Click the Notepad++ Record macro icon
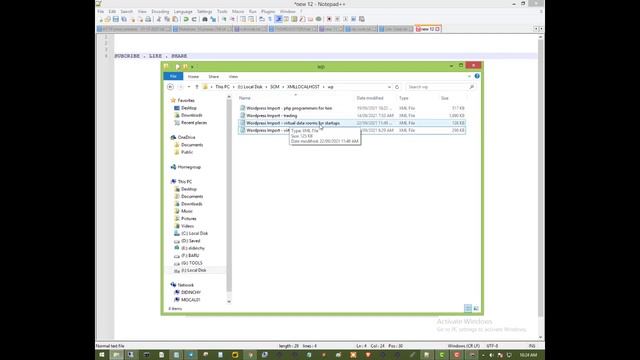Screen dimensions: 640x360 click(329, 19)
